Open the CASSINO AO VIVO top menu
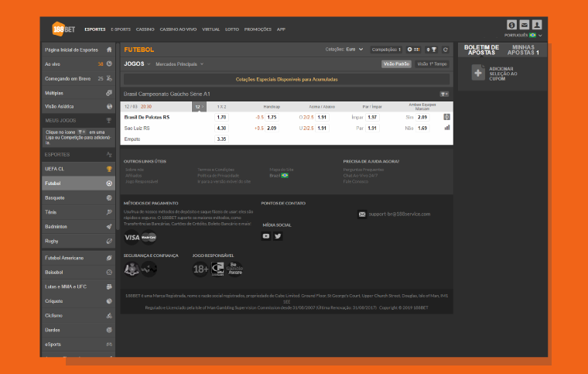 [178, 29]
